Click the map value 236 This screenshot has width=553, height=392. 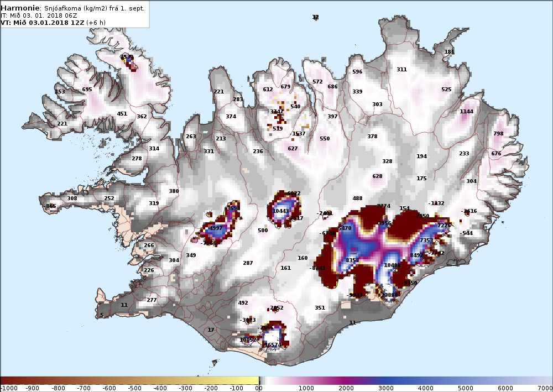(258, 151)
